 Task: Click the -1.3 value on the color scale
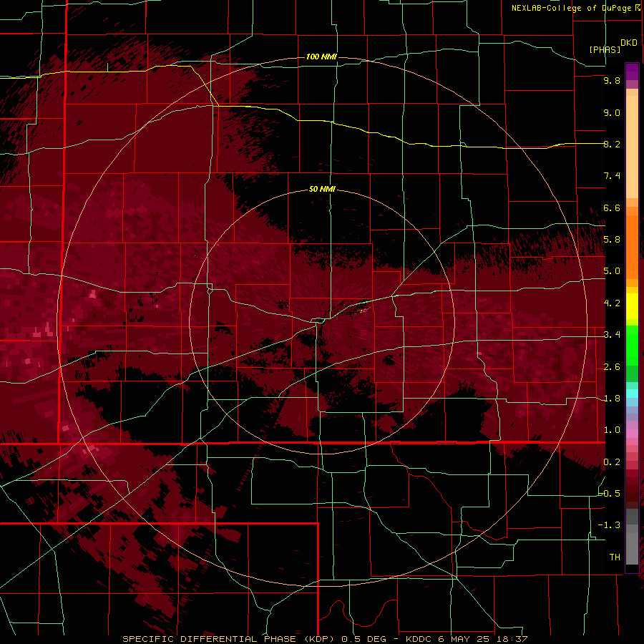[609, 525]
